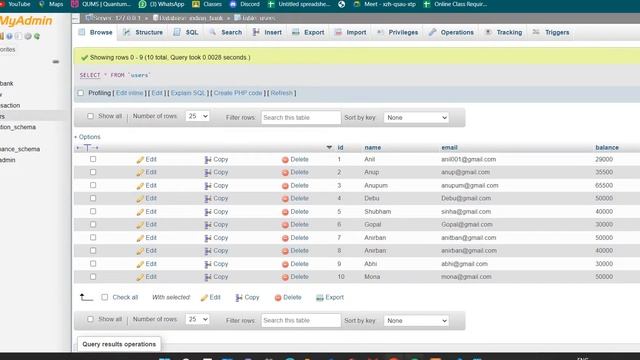Click the Copy icon in id 8 row
640x360 pixels.
pyautogui.click(x=208, y=251)
